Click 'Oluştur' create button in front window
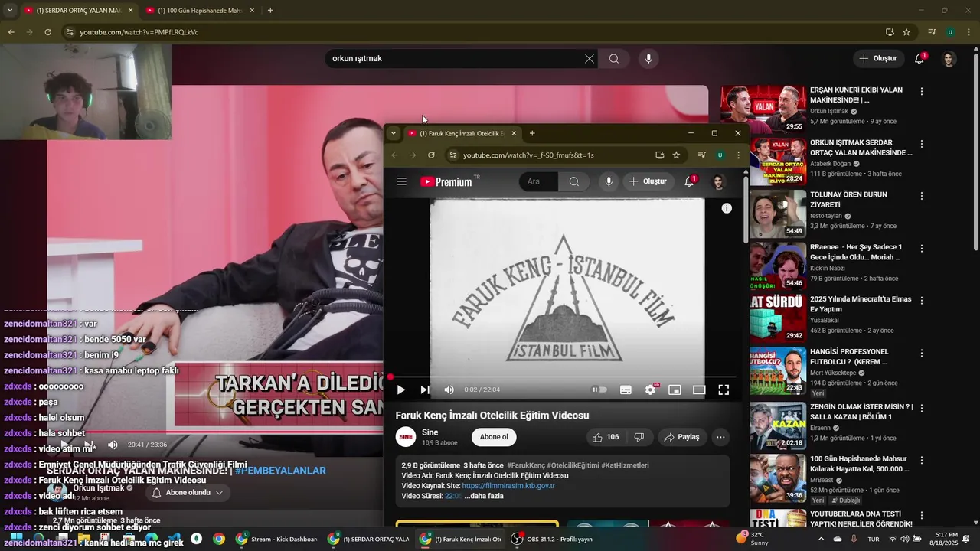Image resolution: width=980 pixels, height=551 pixels. tap(648, 181)
